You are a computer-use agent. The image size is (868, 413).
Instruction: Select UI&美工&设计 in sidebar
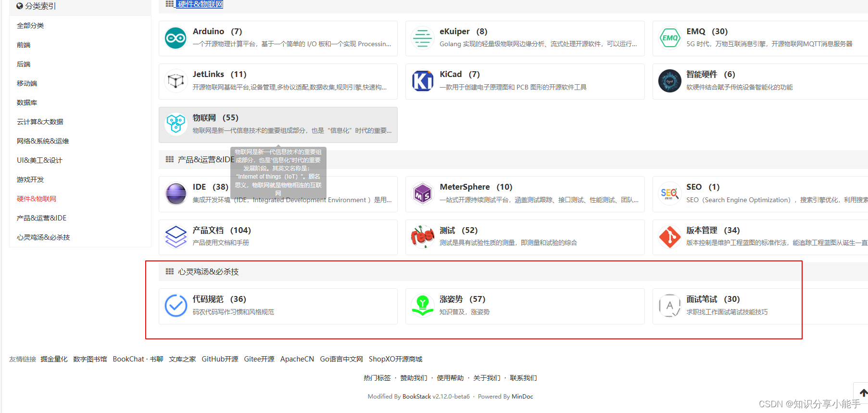pyautogui.click(x=39, y=160)
